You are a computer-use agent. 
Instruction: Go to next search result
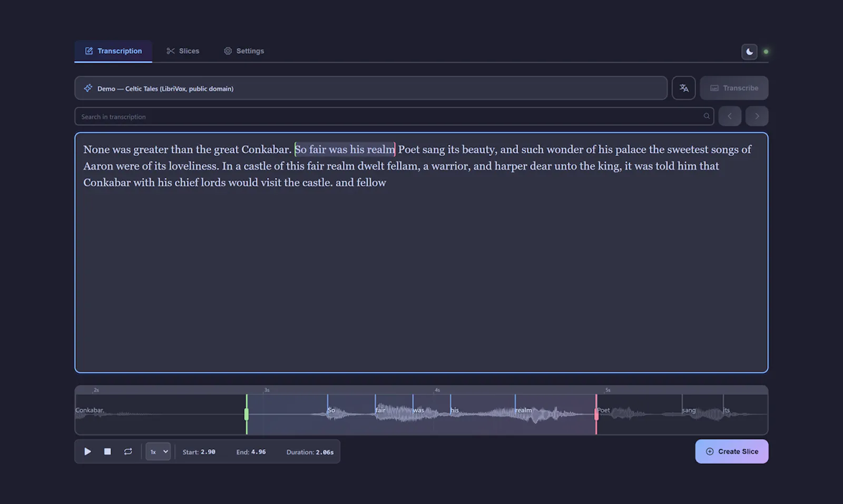tap(757, 116)
